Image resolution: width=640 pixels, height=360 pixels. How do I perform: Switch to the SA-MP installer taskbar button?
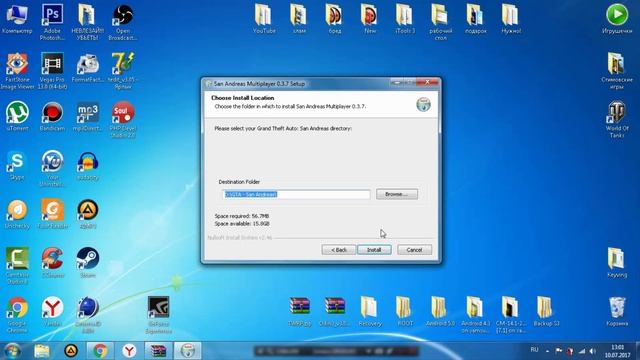tap(187, 351)
